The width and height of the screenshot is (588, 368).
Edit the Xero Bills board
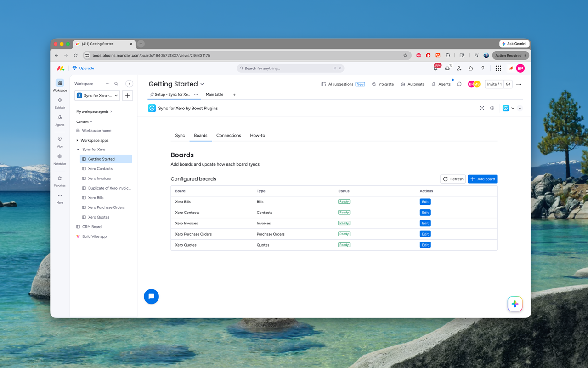pos(425,202)
